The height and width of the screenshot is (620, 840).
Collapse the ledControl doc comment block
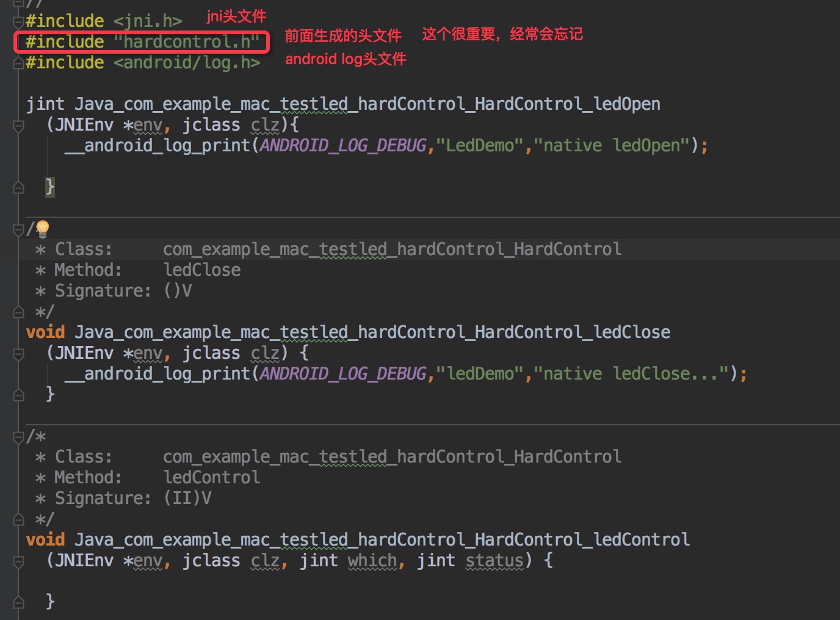click(x=18, y=437)
